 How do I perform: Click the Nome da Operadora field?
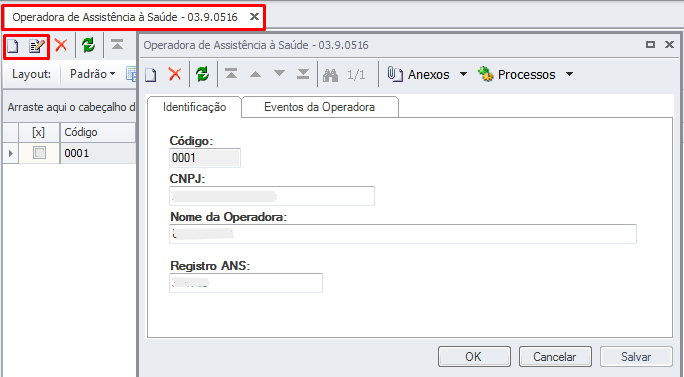[403, 234]
